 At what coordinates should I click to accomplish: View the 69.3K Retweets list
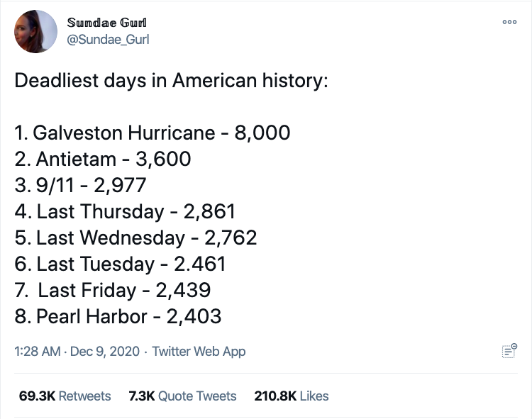click(65, 396)
